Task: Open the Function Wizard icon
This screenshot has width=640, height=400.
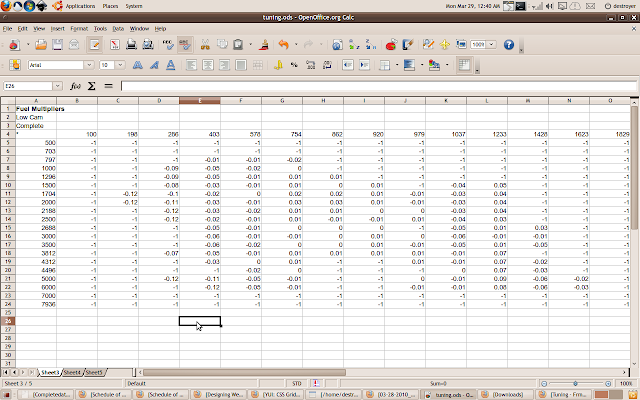Action: pos(75,86)
